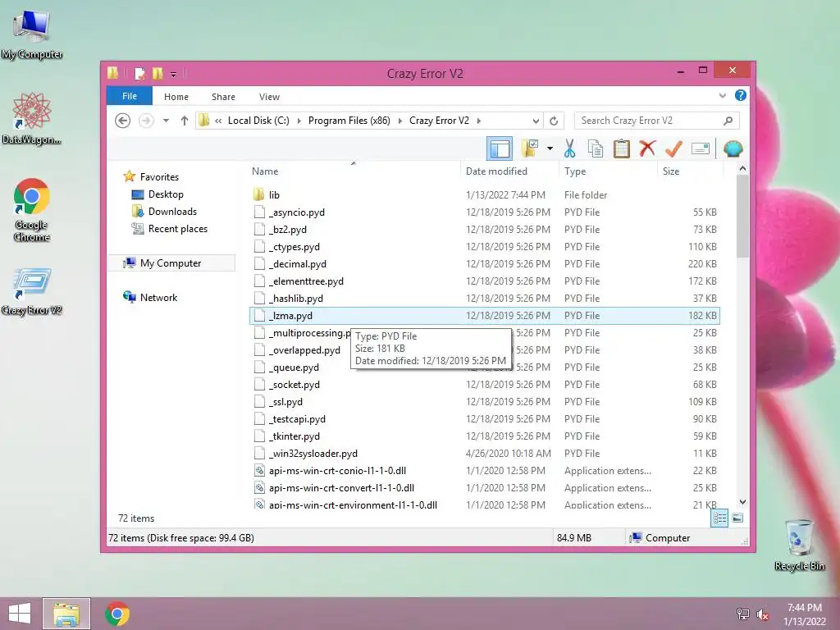
Task: Switch to Large icons view
Action: pyautogui.click(x=737, y=518)
